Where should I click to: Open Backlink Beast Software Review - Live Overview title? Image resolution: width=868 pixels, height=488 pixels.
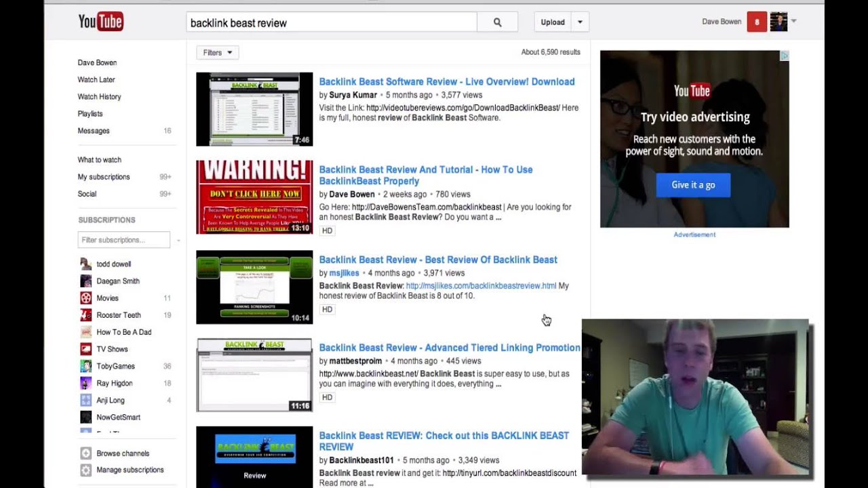click(x=447, y=82)
